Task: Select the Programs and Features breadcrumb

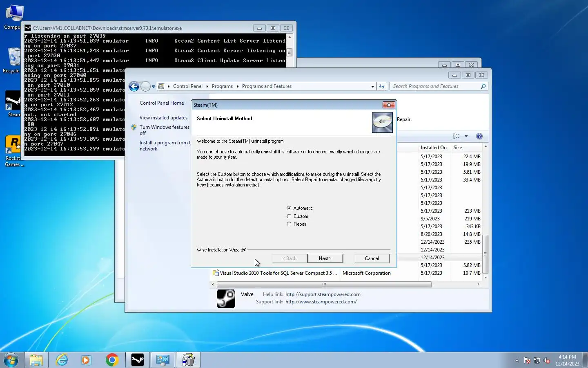Action: (x=267, y=86)
